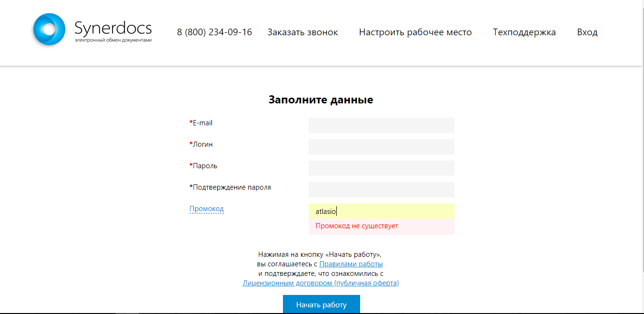Viewport: 644px width, 314px height.
Task: Click the blue Synerdocs circle logo icon
Action: click(x=49, y=30)
